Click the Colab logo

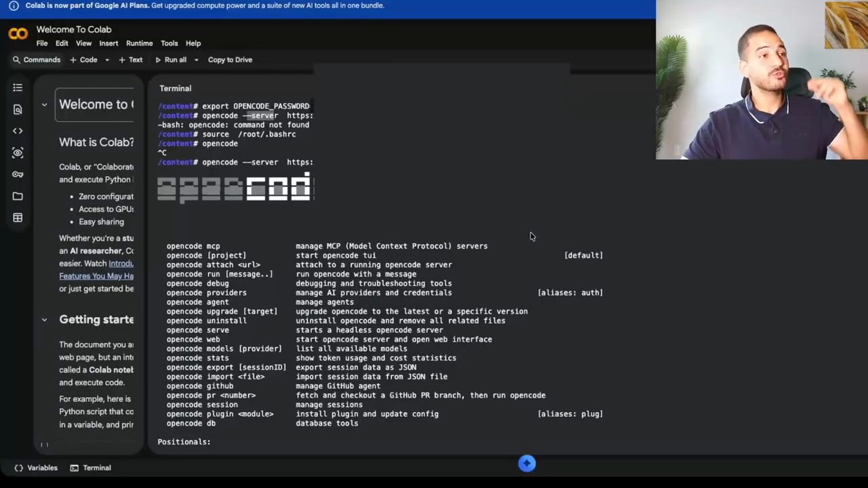[x=18, y=34]
